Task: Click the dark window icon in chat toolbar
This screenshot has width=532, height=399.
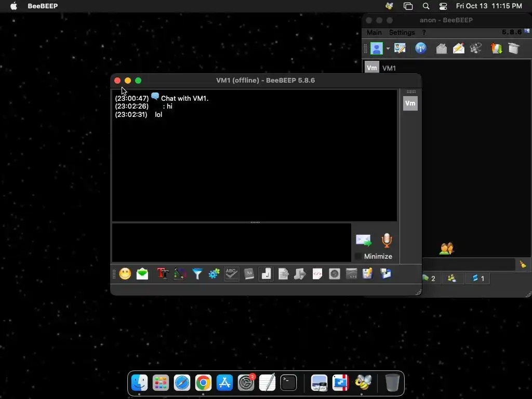Action: tap(352, 273)
